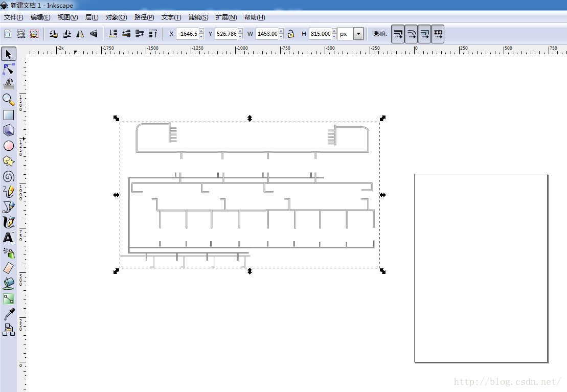This screenshot has width=567, height=392.
Task: Toggle move gradients affect button
Action: coord(424,34)
